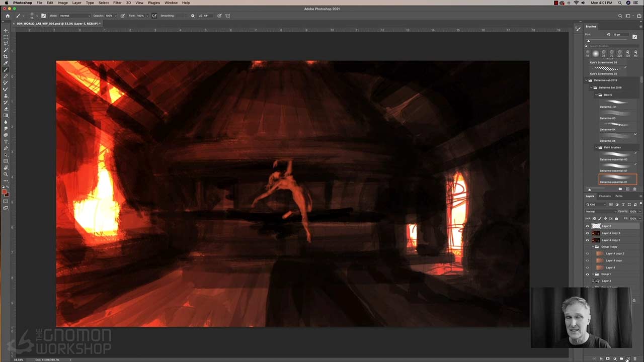The image size is (644, 362).
Task: Select the Lasso tool
Action: tap(6, 44)
